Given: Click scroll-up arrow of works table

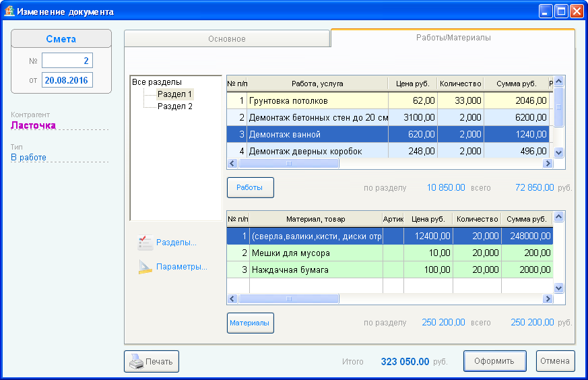Looking at the screenshot, I should click(559, 82).
